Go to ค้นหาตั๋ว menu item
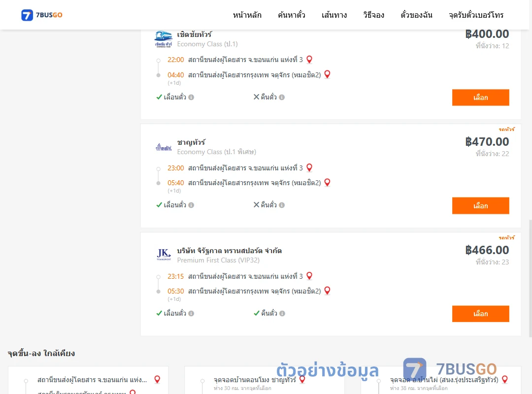532x394 pixels. pos(292,15)
